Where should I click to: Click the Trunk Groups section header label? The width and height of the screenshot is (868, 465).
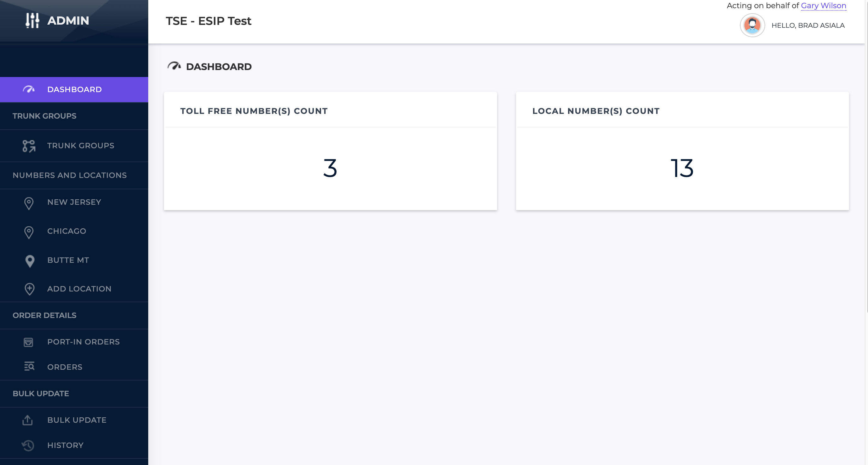tap(44, 116)
